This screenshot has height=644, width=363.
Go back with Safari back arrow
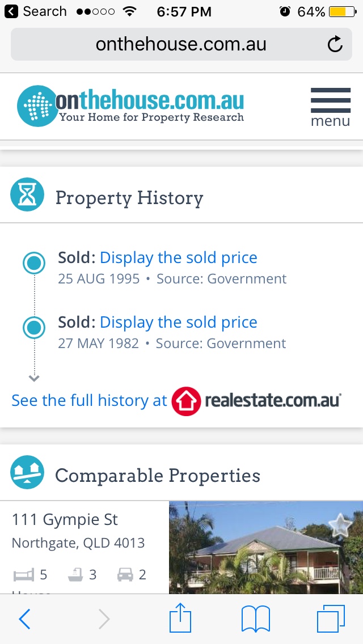[24, 619]
